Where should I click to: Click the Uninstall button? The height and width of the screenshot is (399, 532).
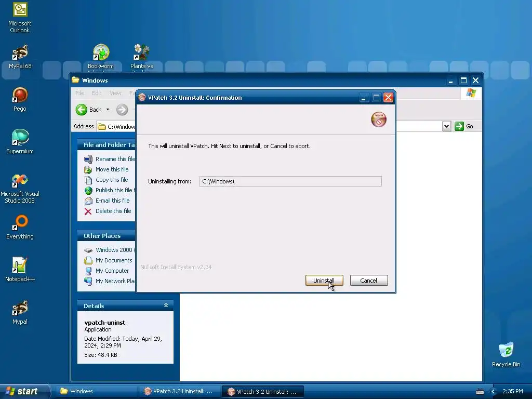324,280
